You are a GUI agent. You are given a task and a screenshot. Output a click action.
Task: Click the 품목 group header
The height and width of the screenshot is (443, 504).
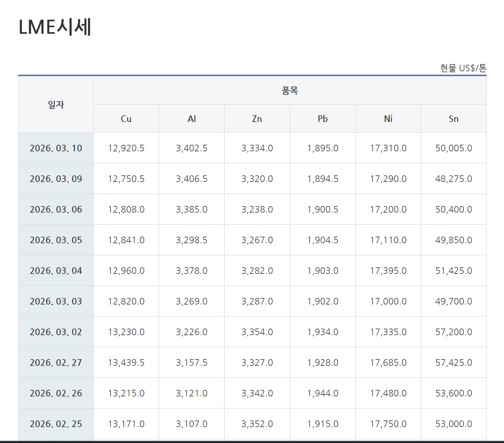coord(290,91)
